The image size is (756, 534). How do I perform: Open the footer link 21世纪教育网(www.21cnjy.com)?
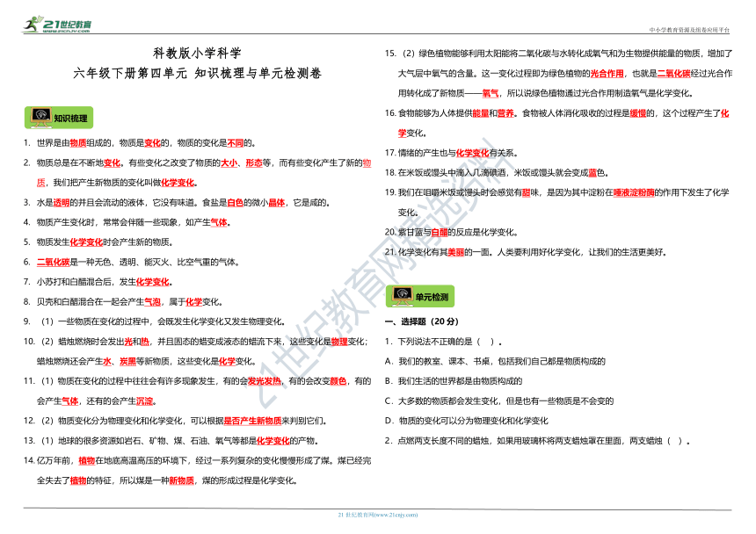[377, 515]
